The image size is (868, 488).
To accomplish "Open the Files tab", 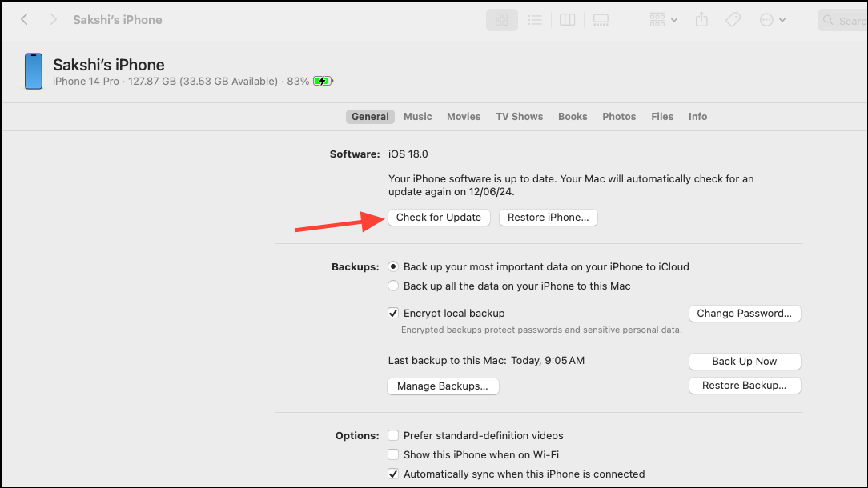I will click(662, 117).
